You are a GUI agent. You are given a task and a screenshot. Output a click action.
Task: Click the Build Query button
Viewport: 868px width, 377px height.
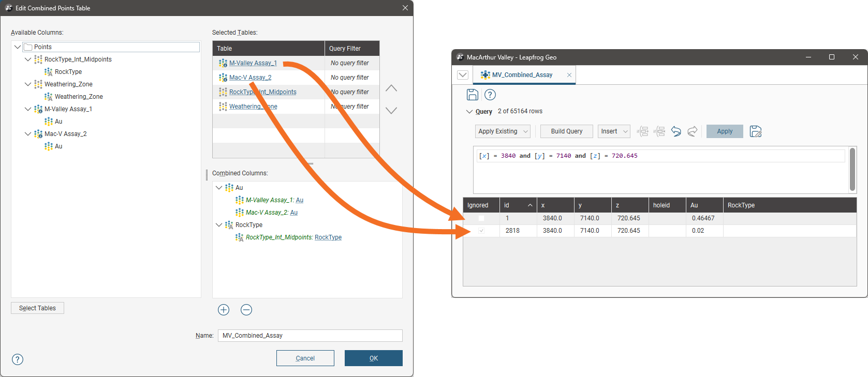tap(567, 131)
